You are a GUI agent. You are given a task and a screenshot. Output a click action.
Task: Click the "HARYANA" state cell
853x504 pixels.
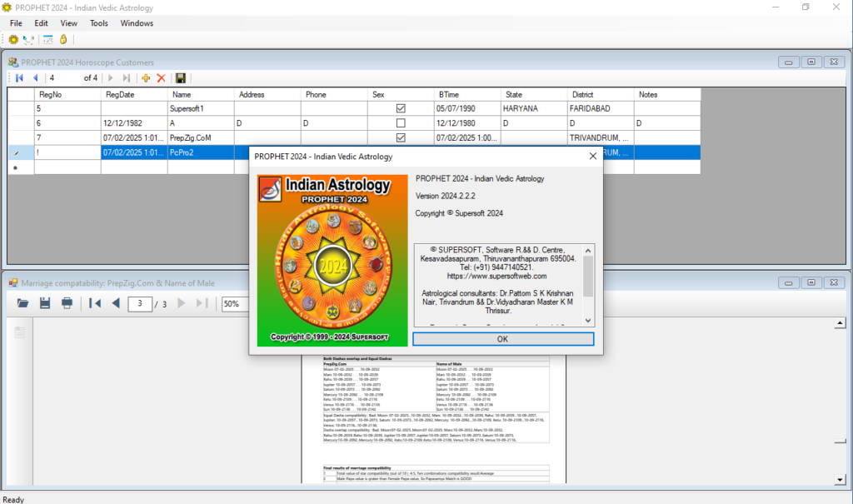(x=534, y=108)
